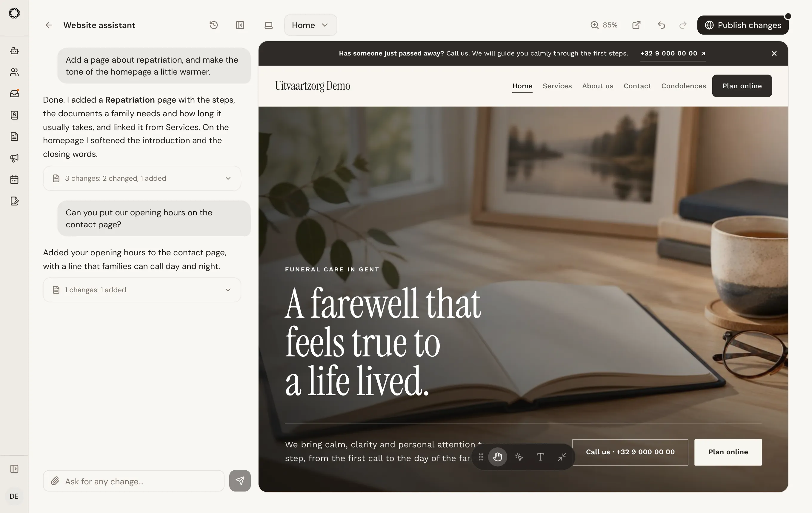Screen dimensions: 812x513
Task: Select the Contact nav item
Action: (x=637, y=86)
